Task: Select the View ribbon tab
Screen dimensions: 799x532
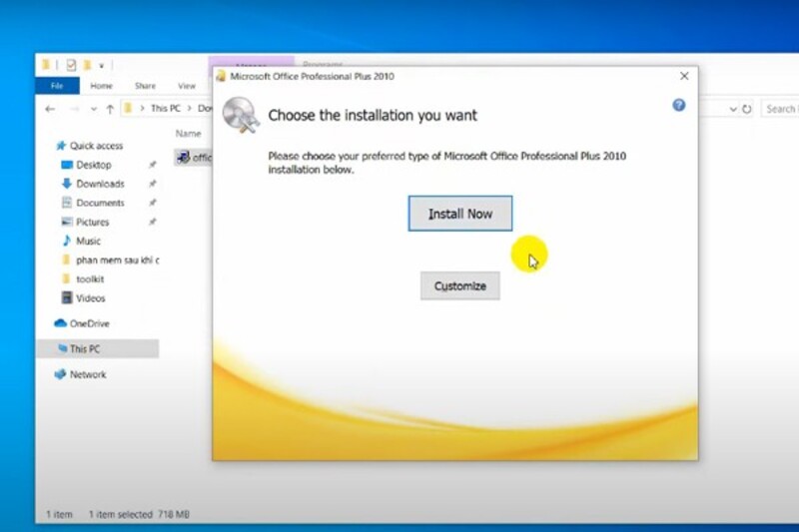Action: pos(187,86)
